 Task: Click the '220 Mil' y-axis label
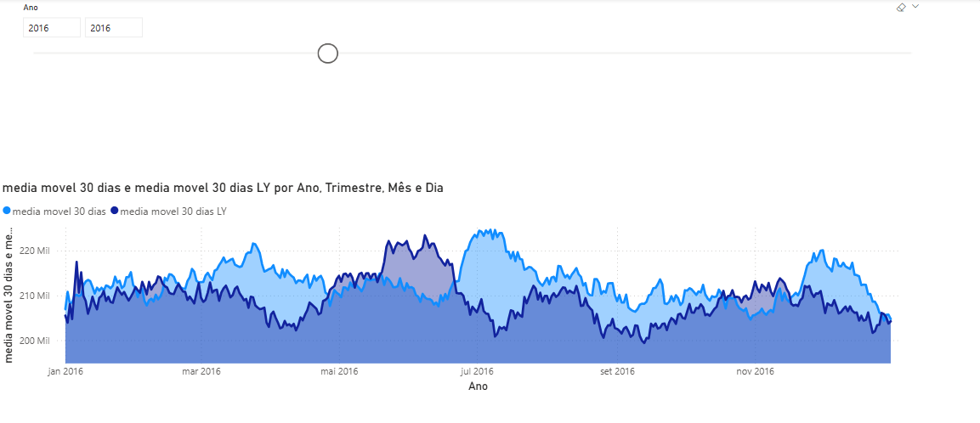[35, 251]
